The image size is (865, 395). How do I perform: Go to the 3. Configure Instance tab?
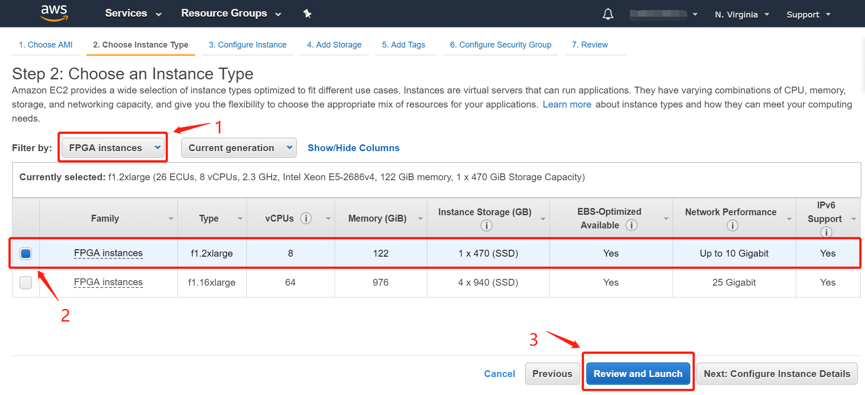pos(248,45)
